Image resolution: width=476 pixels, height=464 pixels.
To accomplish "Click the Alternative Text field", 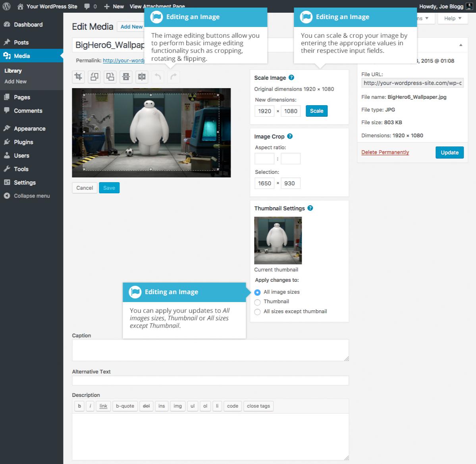I will [x=210, y=381].
